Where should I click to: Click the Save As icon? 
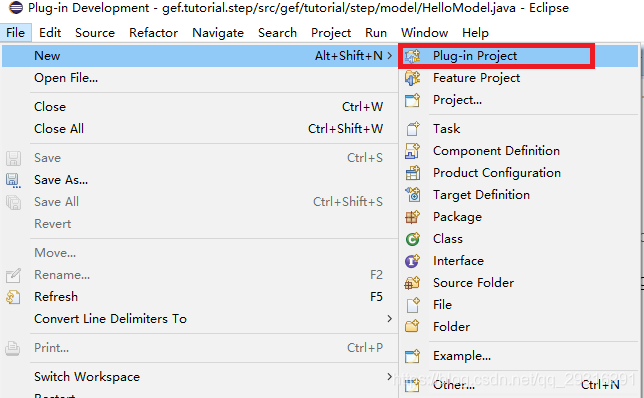[x=13, y=180]
